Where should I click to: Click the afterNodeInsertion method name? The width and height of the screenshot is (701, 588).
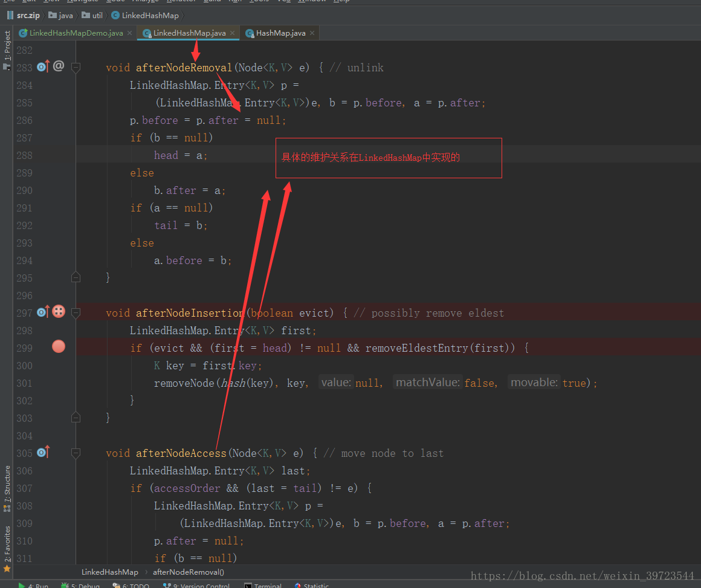click(x=190, y=313)
